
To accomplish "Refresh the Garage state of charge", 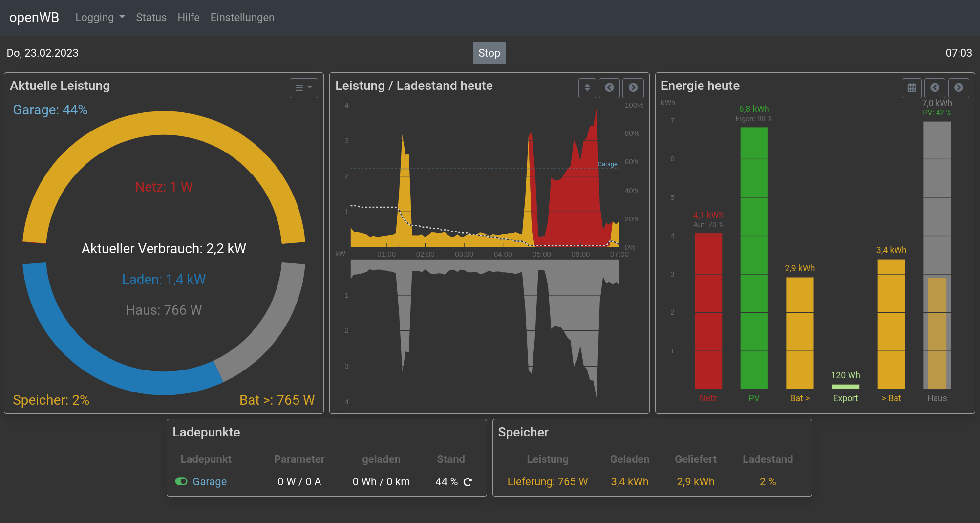I will click(468, 482).
